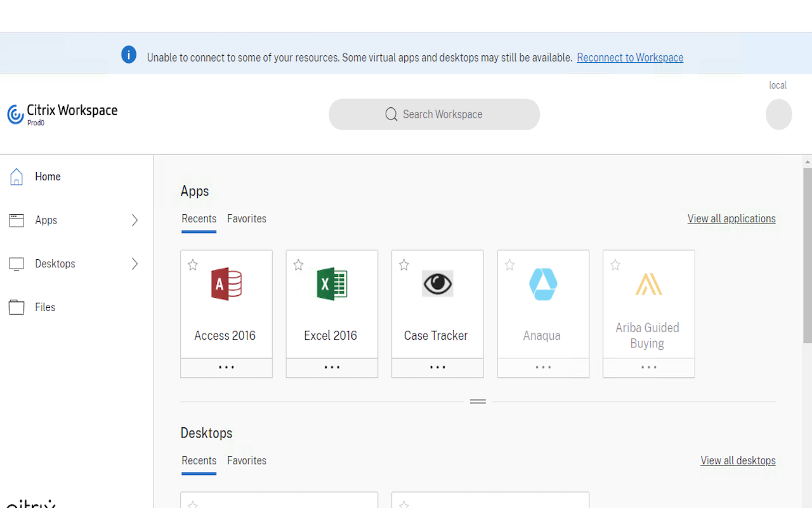Open the Excel 2016 app icon
Viewport: 812px width, 508px height.
point(331,284)
